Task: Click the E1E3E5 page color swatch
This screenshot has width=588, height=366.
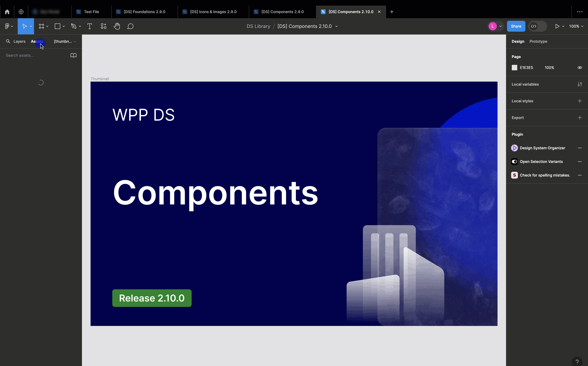Action: (514, 68)
